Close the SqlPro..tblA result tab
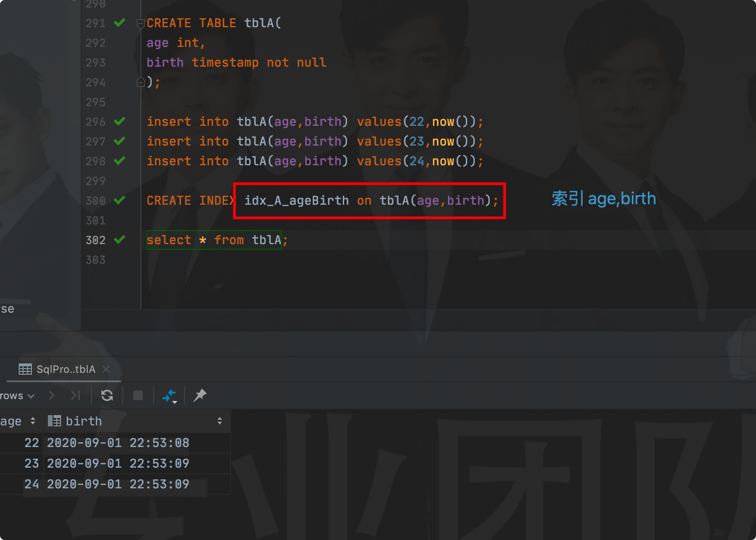The width and height of the screenshot is (756, 540). click(106, 369)
